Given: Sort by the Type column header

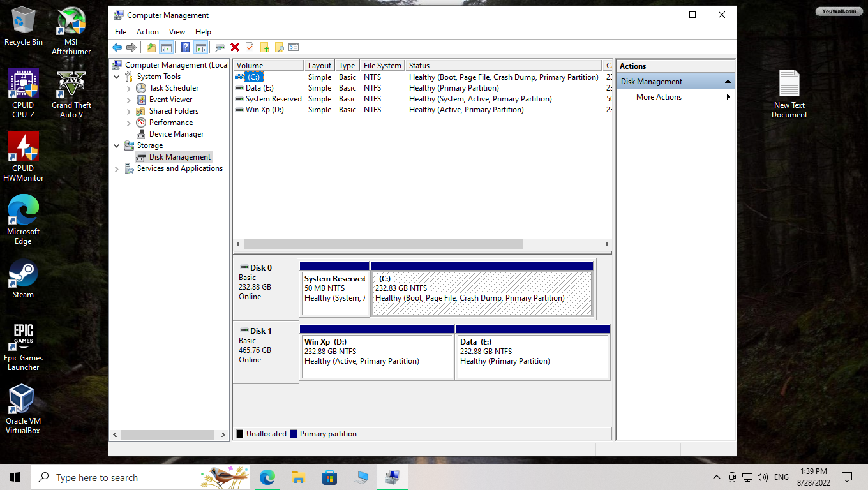Looking at the screenshot, I should (x=347, y=66).
